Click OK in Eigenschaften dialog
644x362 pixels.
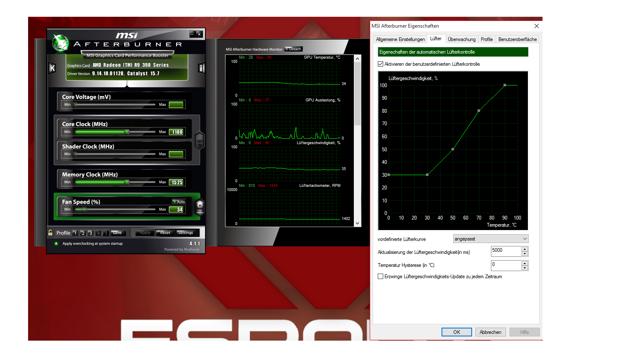coord(457,332)
